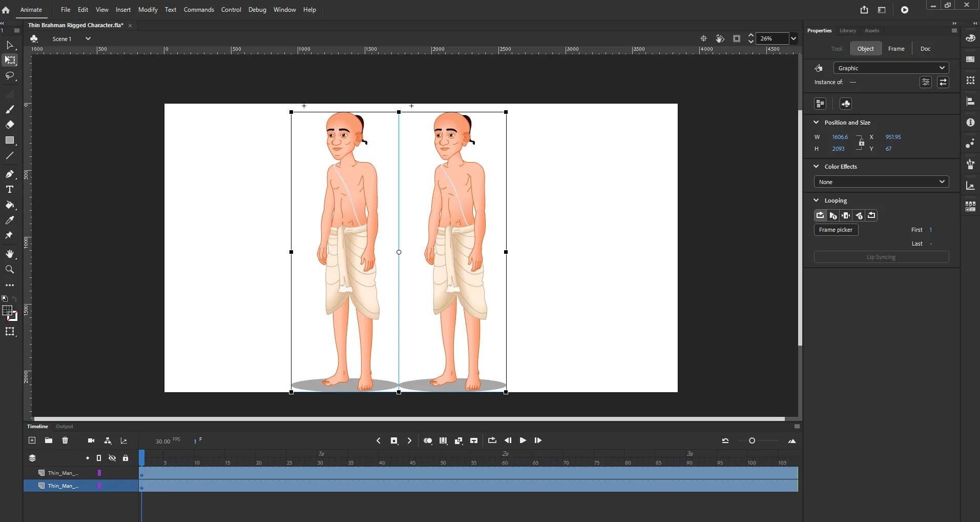Pick the Eraser tool

tap(10, 125)
